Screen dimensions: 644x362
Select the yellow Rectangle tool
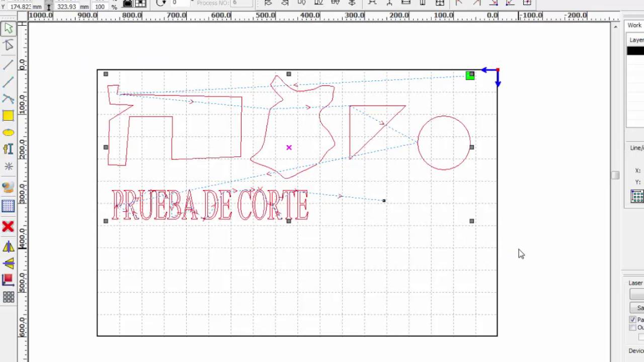8,116
